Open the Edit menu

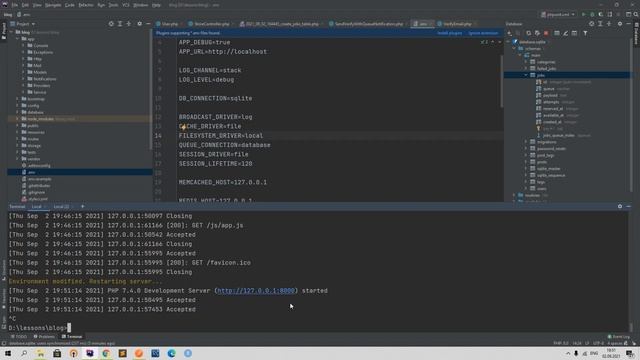pyautogui.click(x=25, y=5)
